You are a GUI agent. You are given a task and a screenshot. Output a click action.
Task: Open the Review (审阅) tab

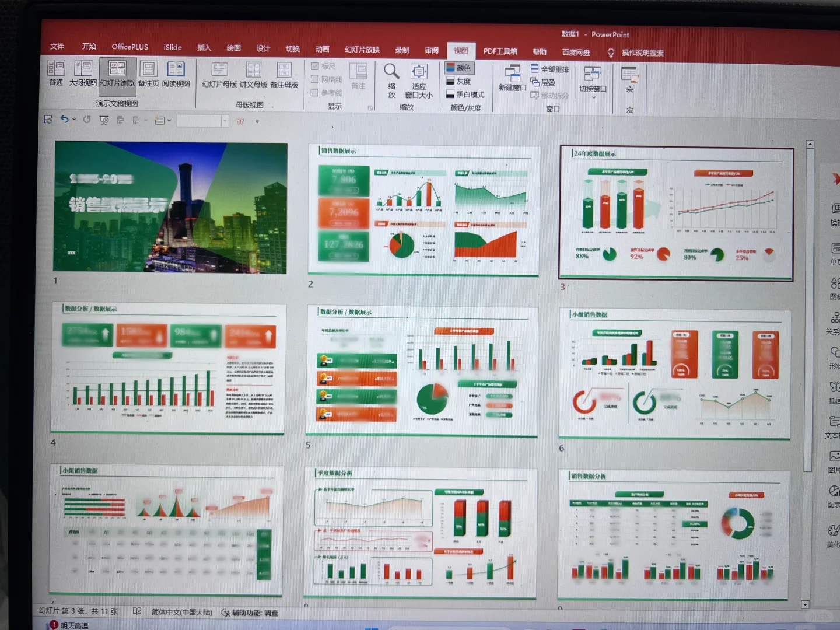pos(432,50)
